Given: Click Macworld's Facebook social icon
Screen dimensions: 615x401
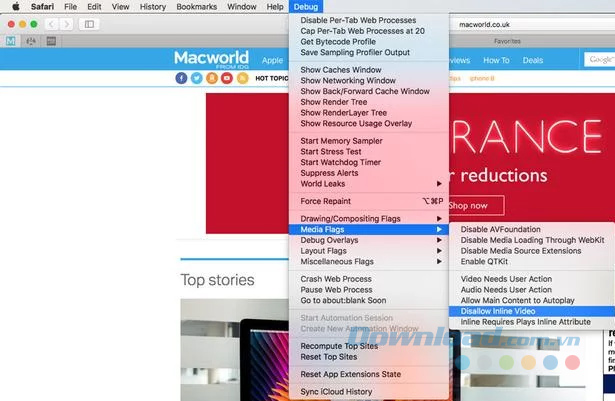Looking at the screenshot, I should (x=181, y=78).
